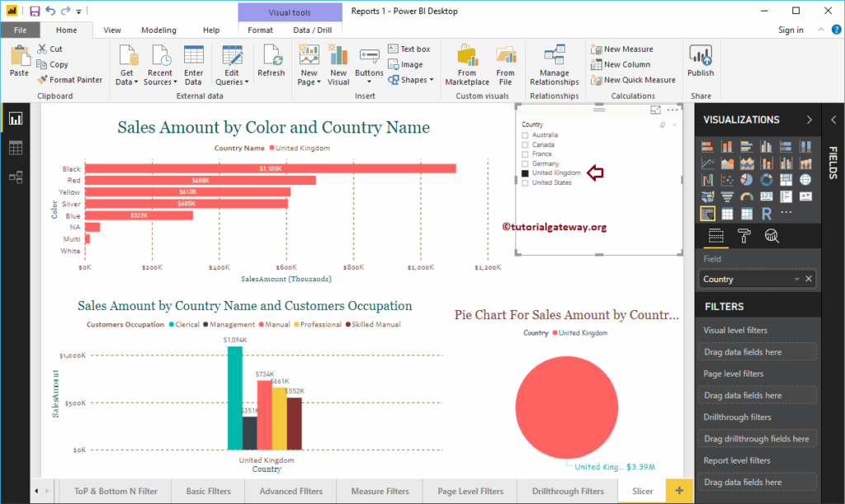Open the Analytics magnifier pane
Image resolution: width=845 pixels, height=504 pixels.
pos(772,236)
